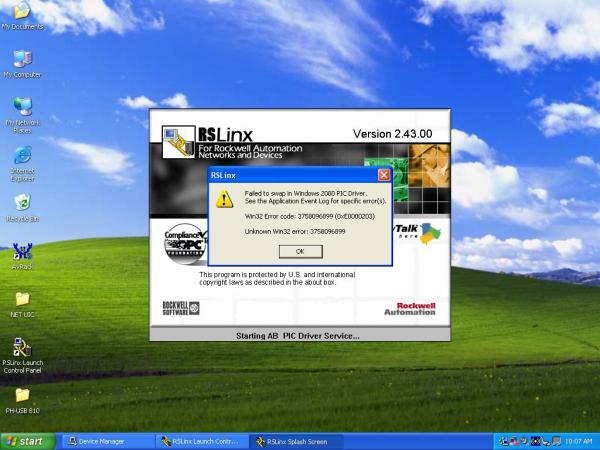
Task: Click the monitor tray icon beside the clock
Action: click(557, 441)
